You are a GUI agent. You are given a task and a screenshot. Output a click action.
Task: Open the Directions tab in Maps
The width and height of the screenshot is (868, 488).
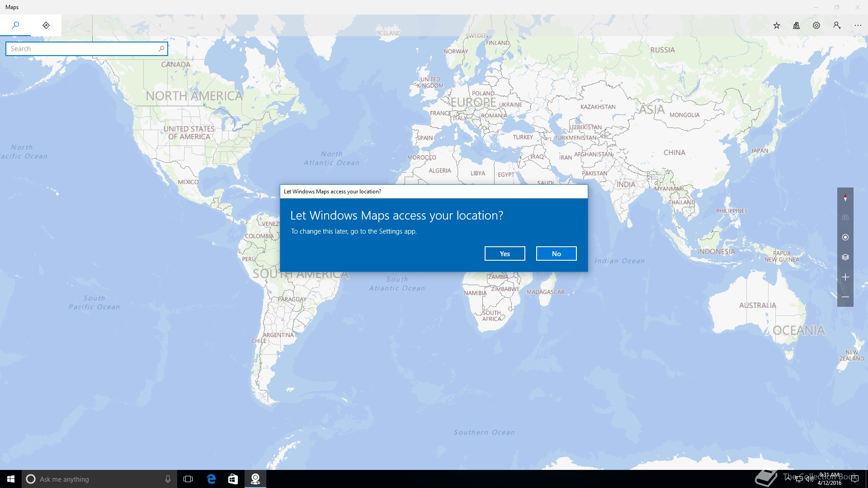tap(46, 25)
